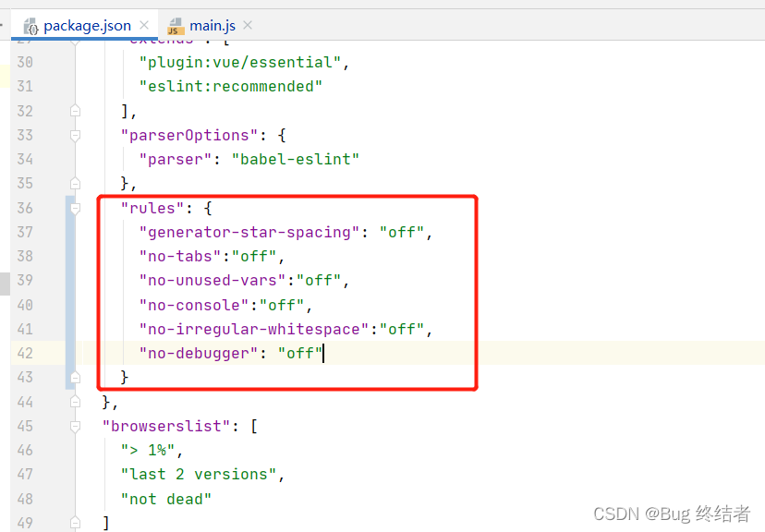The width and height of the screenshot is (765, 532).
Task: Click "off" value of generator-star-spacing
Action: coord(402,232)
